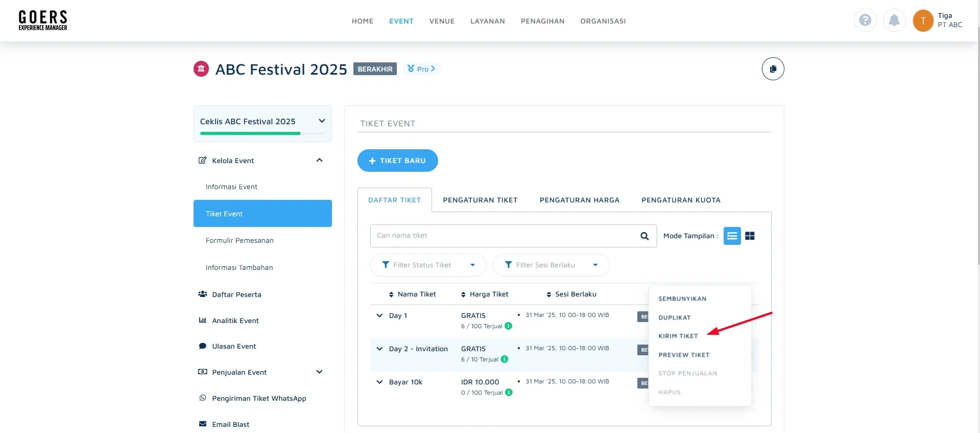Expand the Day 2 - Invitation row
Image resolution: width=980 pixels, height=433 pixels.
point(379,349)
